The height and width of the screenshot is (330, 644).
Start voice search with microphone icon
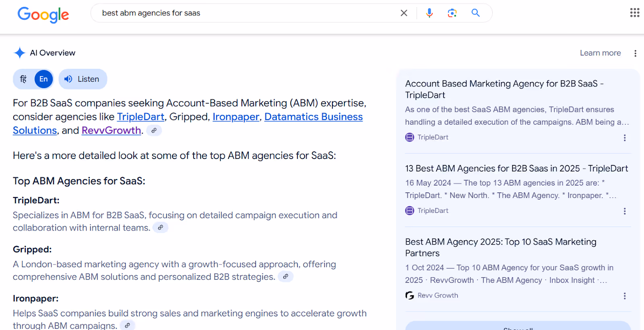click(429, 13)
